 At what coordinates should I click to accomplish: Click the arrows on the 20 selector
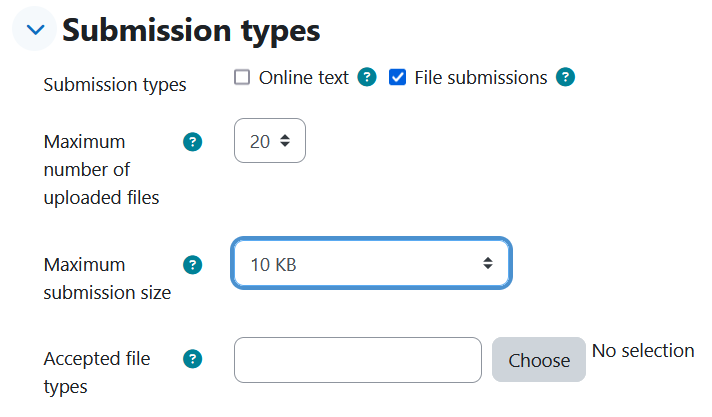(285, 141)
